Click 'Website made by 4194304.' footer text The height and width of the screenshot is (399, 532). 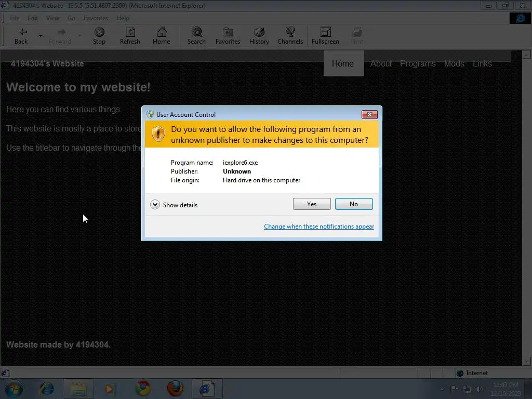pyautogui.click(x=58, y=345)
